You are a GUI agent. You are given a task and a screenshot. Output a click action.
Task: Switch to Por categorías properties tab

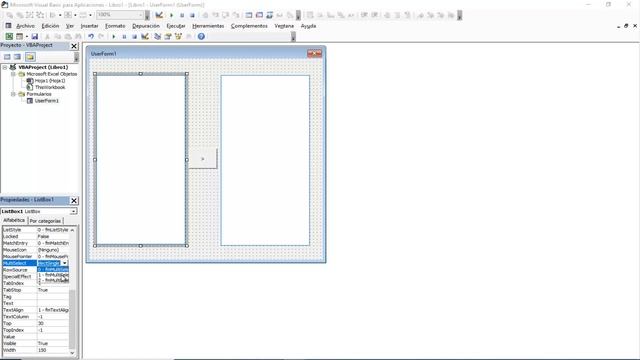pos(45,221)
